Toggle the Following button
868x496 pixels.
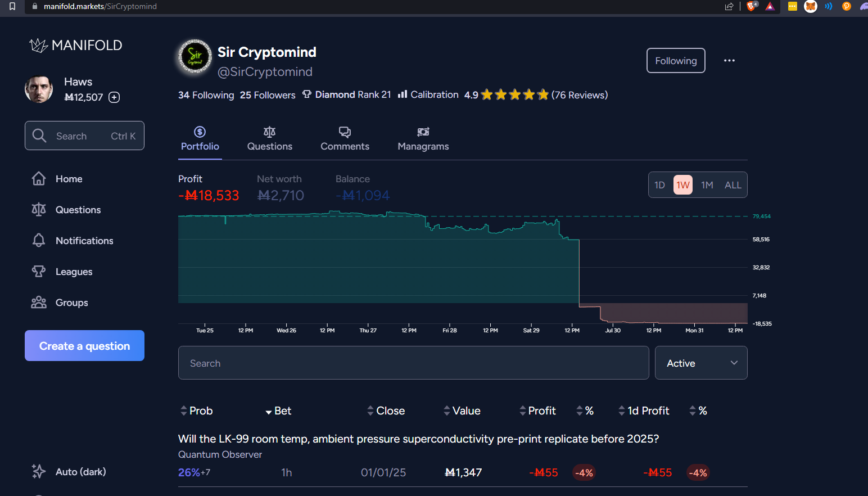676,61
